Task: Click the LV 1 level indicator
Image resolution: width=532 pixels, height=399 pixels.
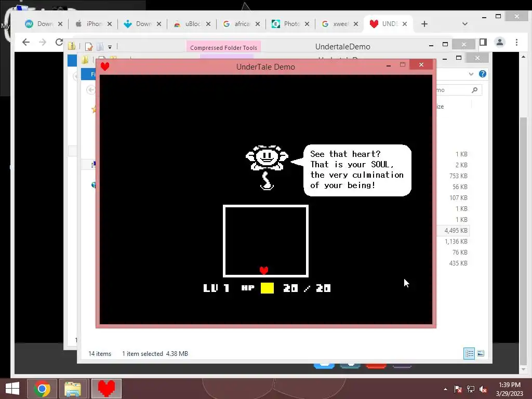Action: (x=216, y=288)
